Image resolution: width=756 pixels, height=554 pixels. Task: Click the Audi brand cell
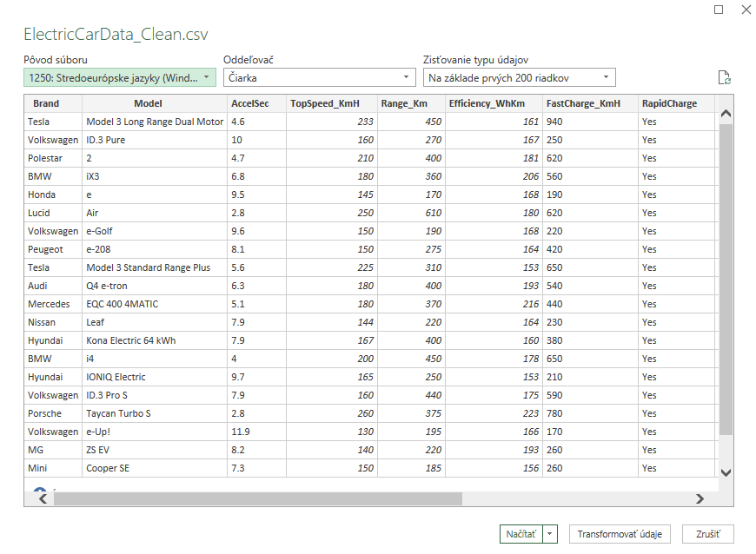click(53, 286)
